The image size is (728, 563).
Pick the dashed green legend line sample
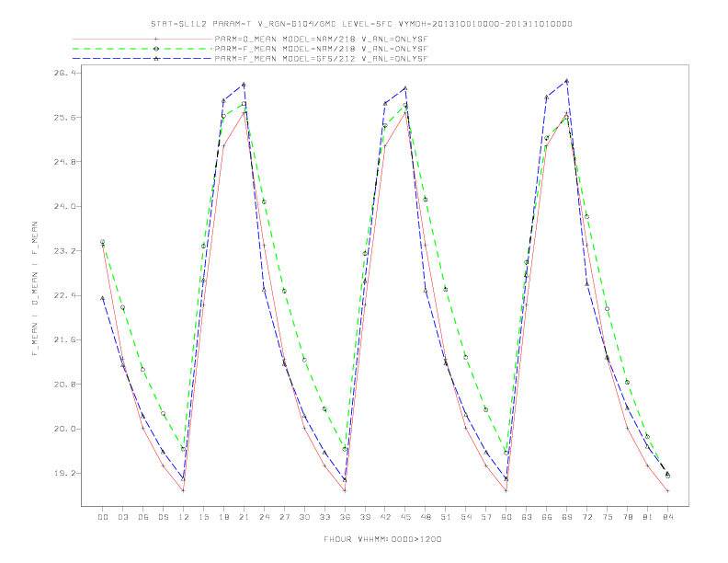click(142, 49)
